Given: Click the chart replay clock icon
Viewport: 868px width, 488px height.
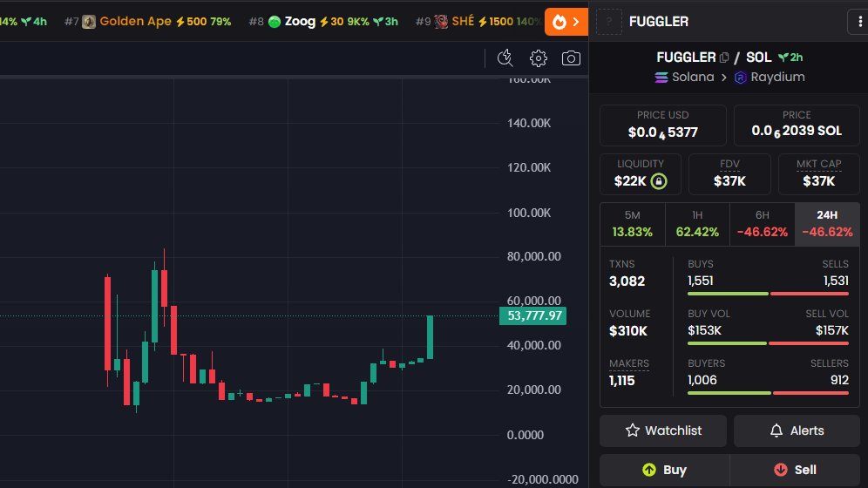Looking at the screenshot, I should pos(505,58).
